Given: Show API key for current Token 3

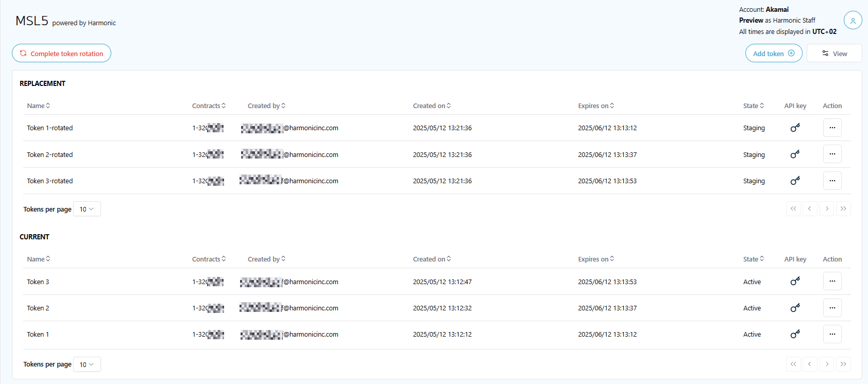Looking at the screenshot, I should click(x=795, y=282).
